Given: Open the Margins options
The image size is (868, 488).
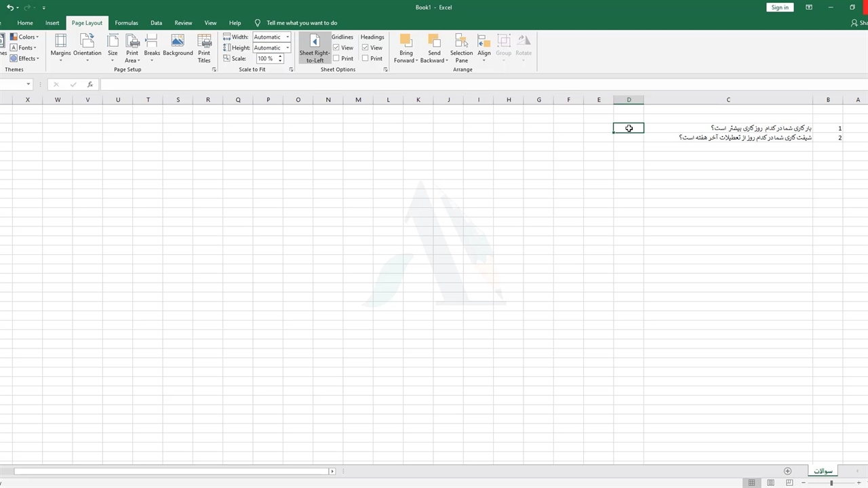Looking at the screenshot, I should [x=60, y=47].
